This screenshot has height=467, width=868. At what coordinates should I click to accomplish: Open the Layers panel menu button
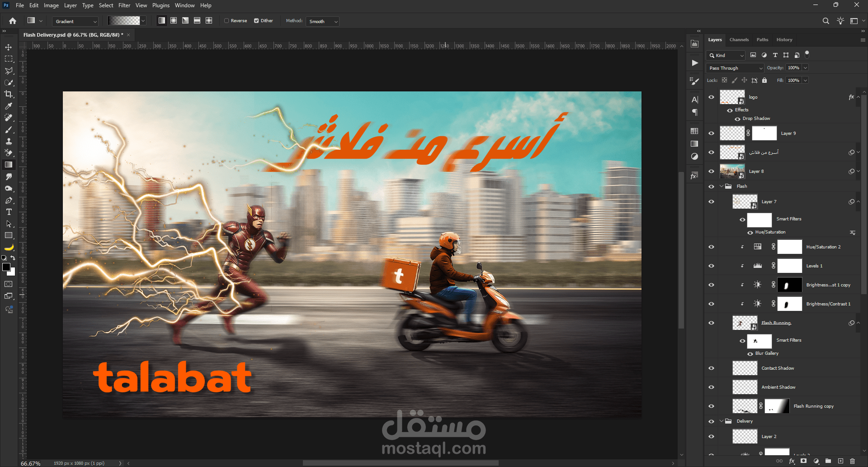863,40
